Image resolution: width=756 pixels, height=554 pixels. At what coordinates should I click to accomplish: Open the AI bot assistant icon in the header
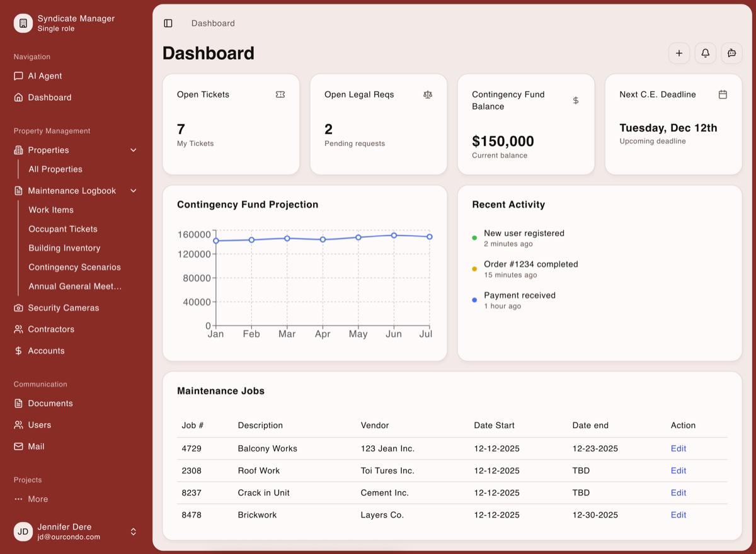coord(732,54)
